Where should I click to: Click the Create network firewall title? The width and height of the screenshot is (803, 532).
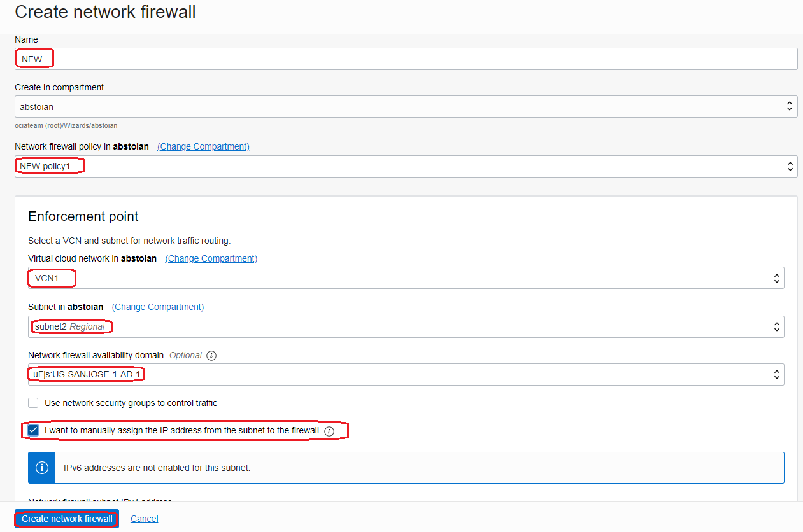[x=105, y=11]
